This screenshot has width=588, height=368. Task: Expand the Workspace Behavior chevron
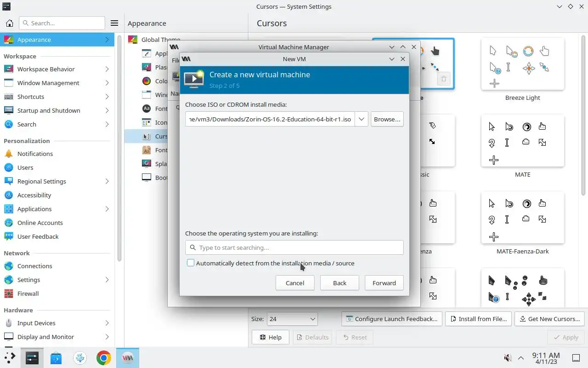pos(107,69)
